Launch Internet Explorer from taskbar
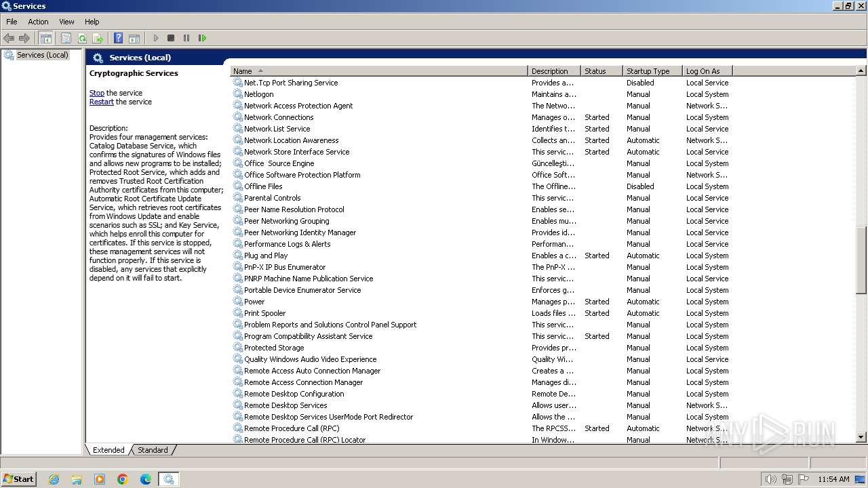 coord(54,479)
